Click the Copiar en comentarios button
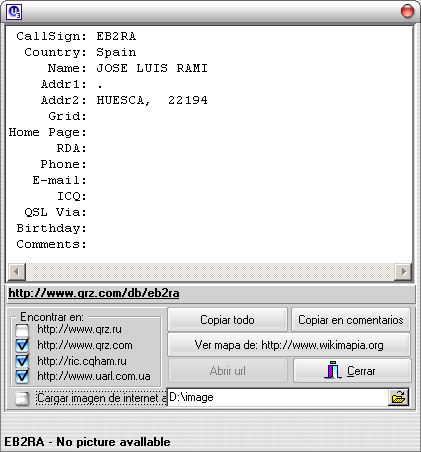The image size is (421, 452). 351,320
